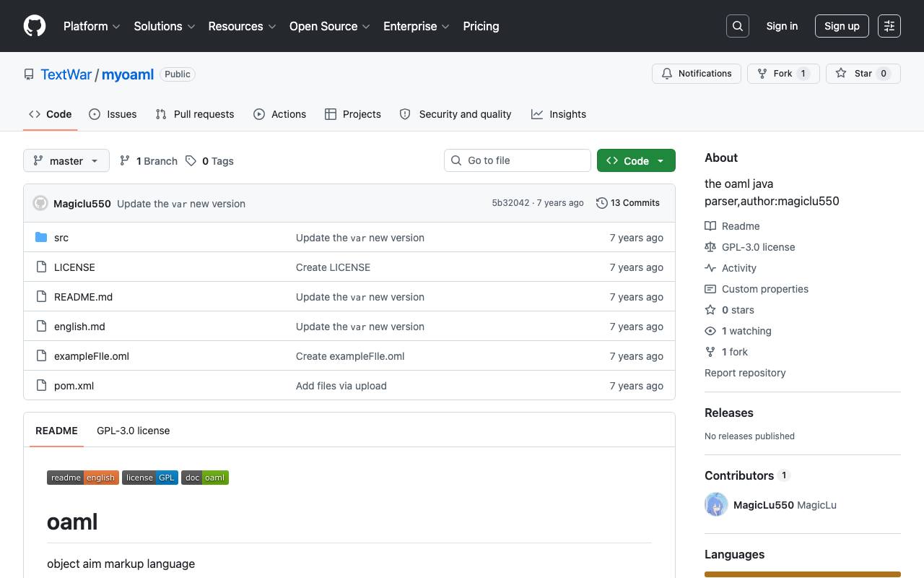
Task: Open the Releases section heading
Action: click(729, 413)
